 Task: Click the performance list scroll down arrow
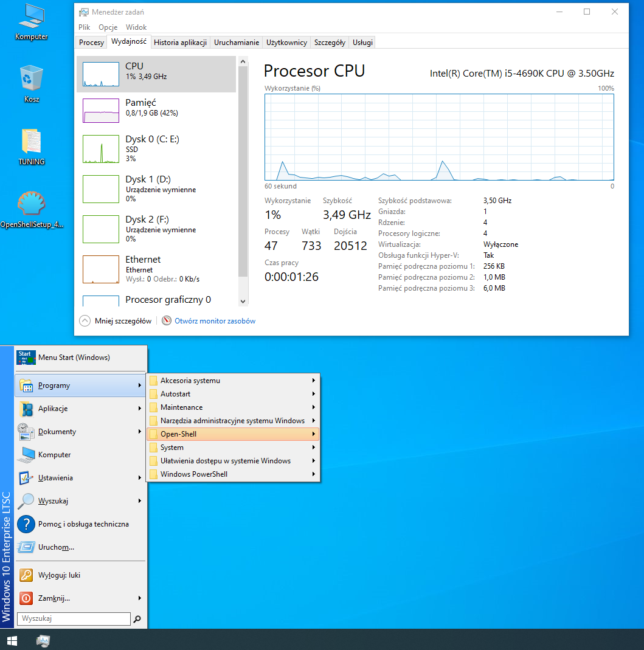click(243, 302)
